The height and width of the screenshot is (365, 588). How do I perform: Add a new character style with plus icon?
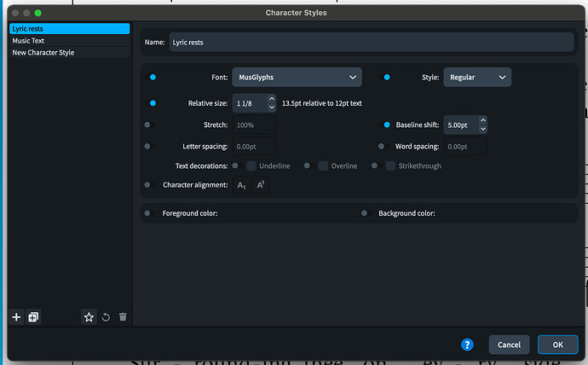(x=16, y=317)
